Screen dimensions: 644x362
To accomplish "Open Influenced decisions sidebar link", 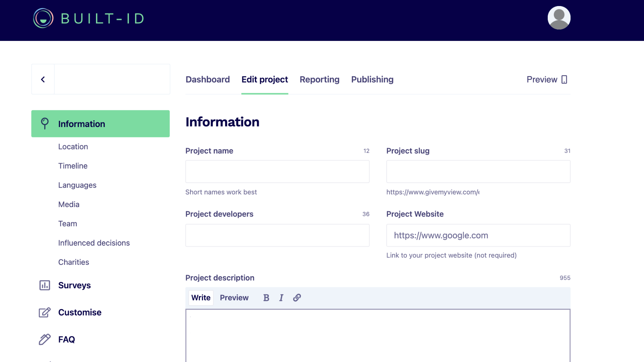I will [x=94, y=243].
